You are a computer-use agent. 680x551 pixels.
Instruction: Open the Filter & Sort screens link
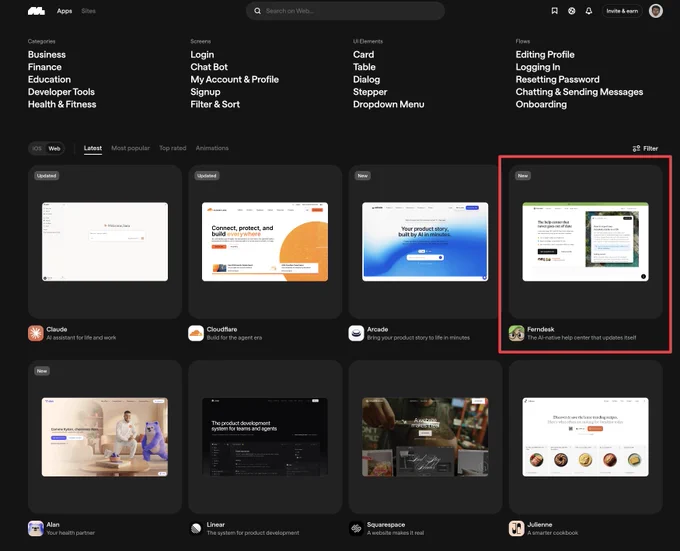pyautogui.click(x=215, y=104)
